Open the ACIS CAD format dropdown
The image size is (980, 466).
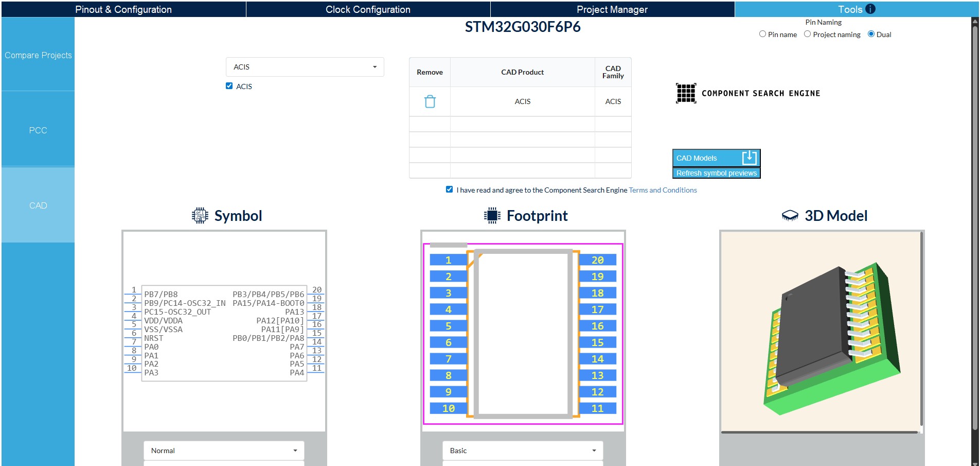click(305, 67)
